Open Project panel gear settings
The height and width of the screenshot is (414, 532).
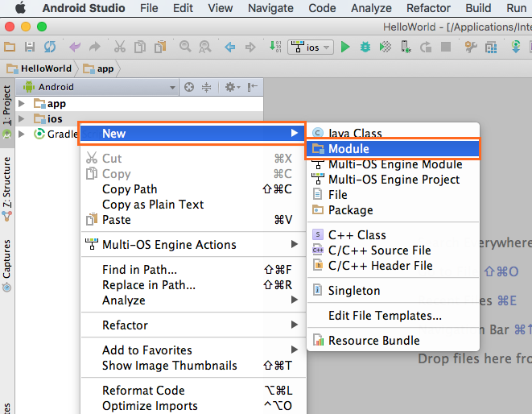click(233, 87)
